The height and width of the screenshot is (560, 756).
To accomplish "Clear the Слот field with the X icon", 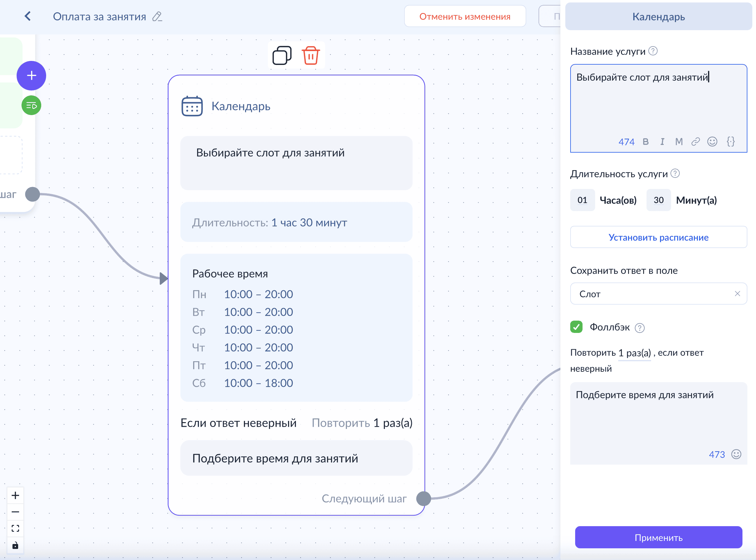I will (x=737, y=294).
